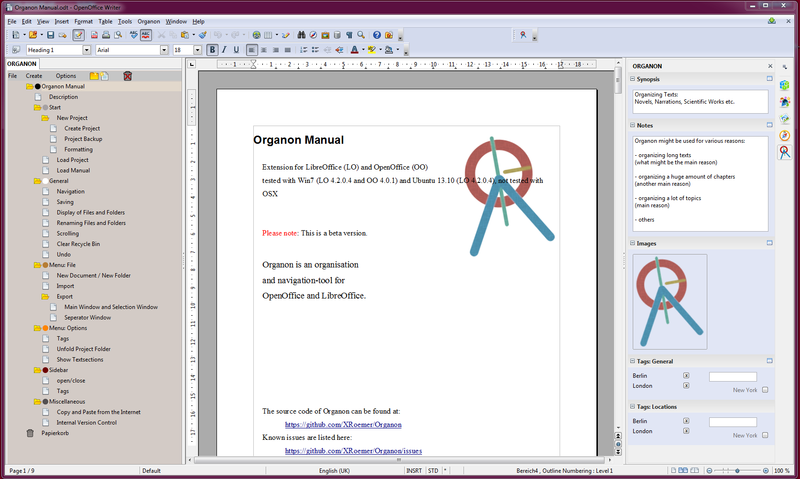This screenshot has width=800, height=479.
Task: Click the red delete icon in Organon panel
Action: click(x=128, y=76)
